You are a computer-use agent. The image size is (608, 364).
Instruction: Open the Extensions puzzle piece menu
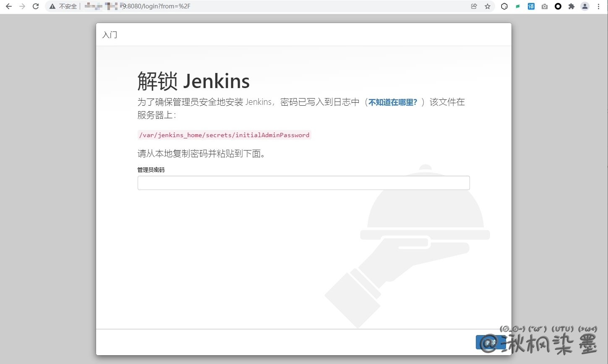571,6
